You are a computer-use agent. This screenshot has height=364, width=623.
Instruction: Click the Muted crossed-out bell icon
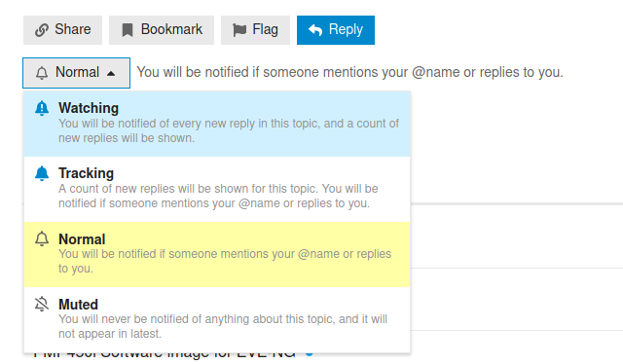click(x=42, y=304)
